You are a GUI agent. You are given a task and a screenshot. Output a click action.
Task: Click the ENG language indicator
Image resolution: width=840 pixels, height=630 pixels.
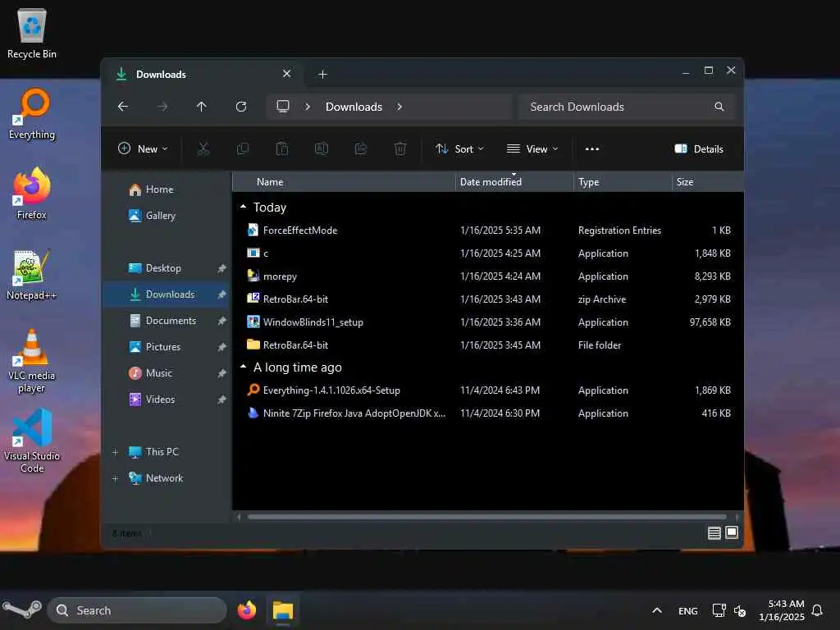[x=688, y=610]
